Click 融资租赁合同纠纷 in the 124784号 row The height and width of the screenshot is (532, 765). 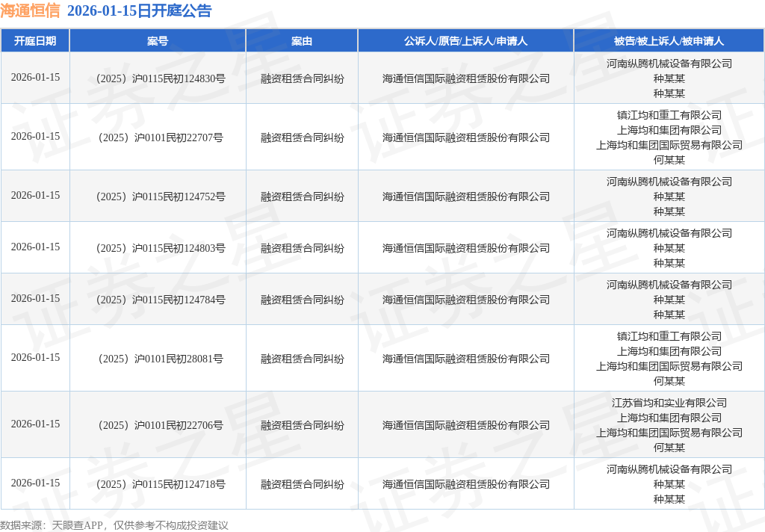(302, 300)
